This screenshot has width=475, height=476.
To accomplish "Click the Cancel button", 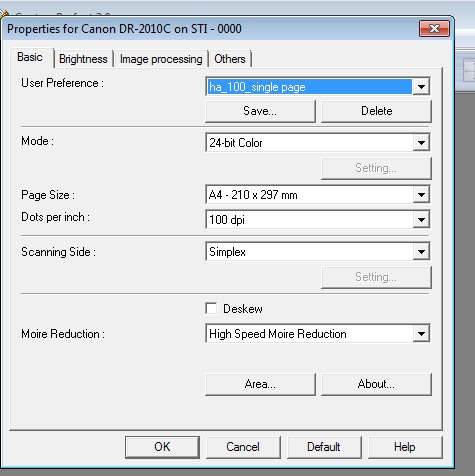I will click(243, 447).
